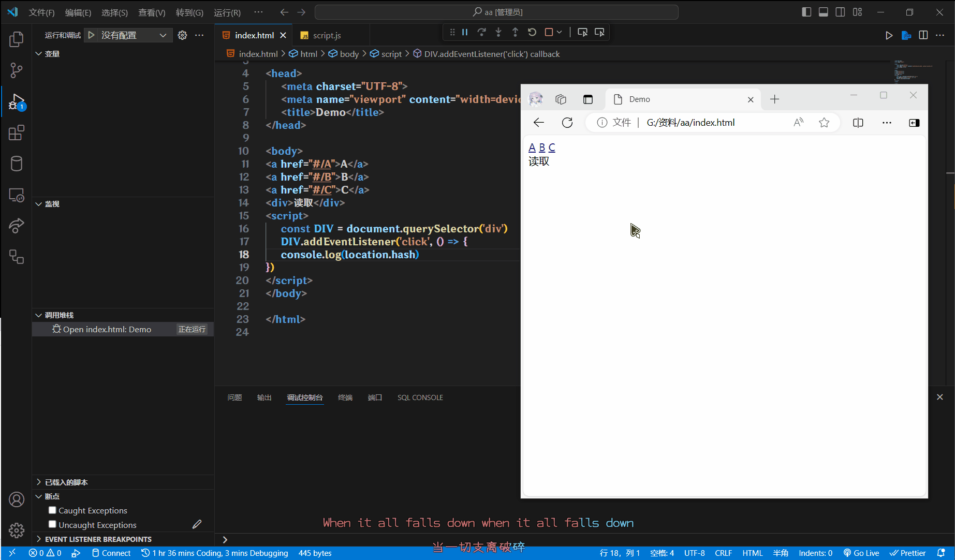Click Step Out in debug toolbar
The width and height of the screenshot is (955, 560).
click(x=515, y=32)
